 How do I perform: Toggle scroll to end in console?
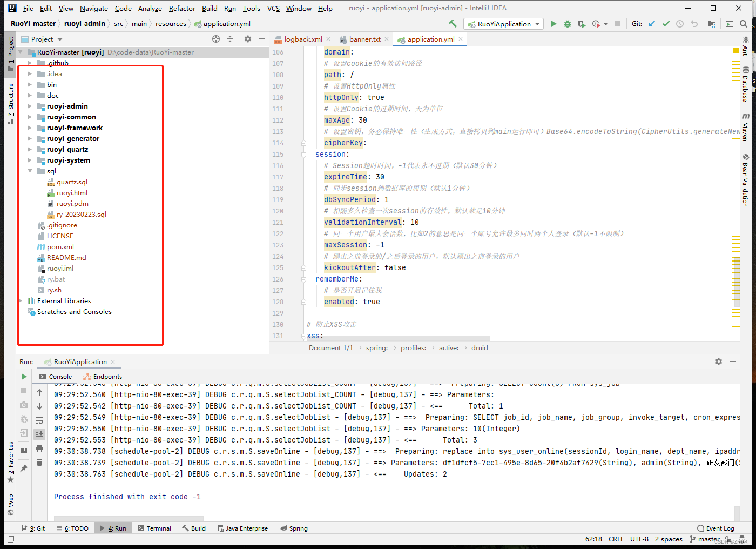click(39, 434)
